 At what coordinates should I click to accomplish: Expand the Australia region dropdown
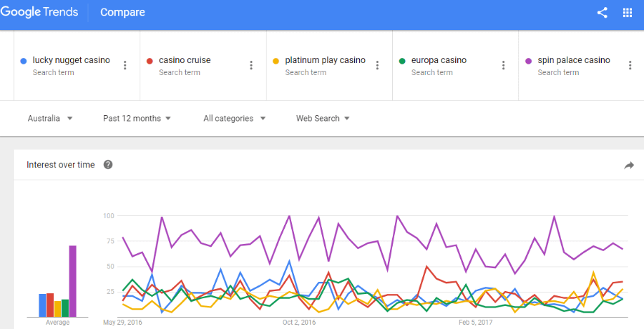pos(50,118)
